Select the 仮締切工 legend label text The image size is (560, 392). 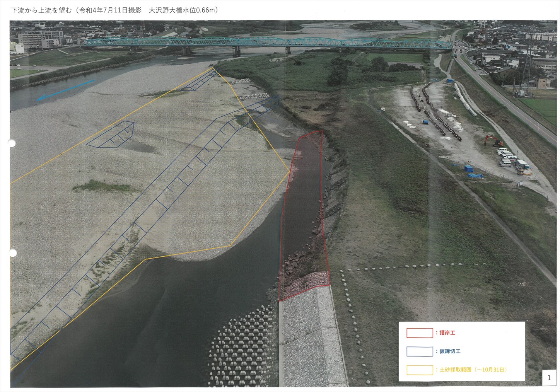click(x=450, y=351)
